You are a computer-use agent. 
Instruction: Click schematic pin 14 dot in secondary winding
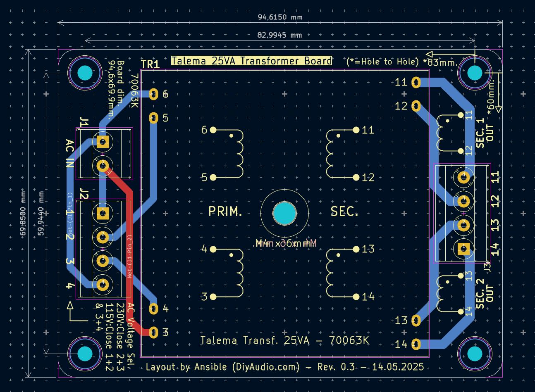click(x=356, y=297)
